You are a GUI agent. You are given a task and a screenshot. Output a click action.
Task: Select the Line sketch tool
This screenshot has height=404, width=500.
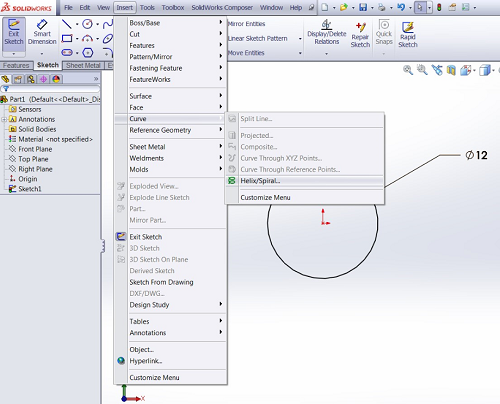pyautogui.click(x=67, y=24)
